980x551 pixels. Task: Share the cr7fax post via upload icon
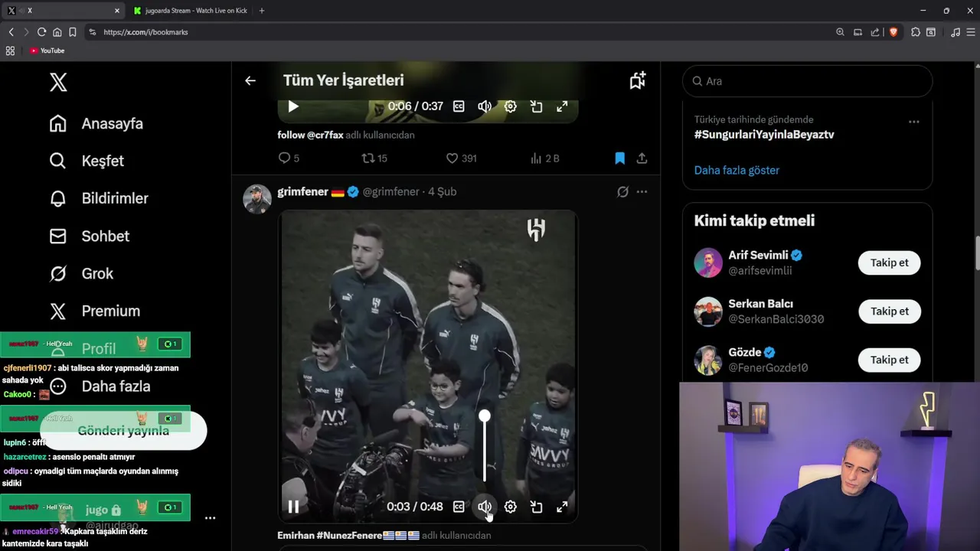tap(642, 158)
